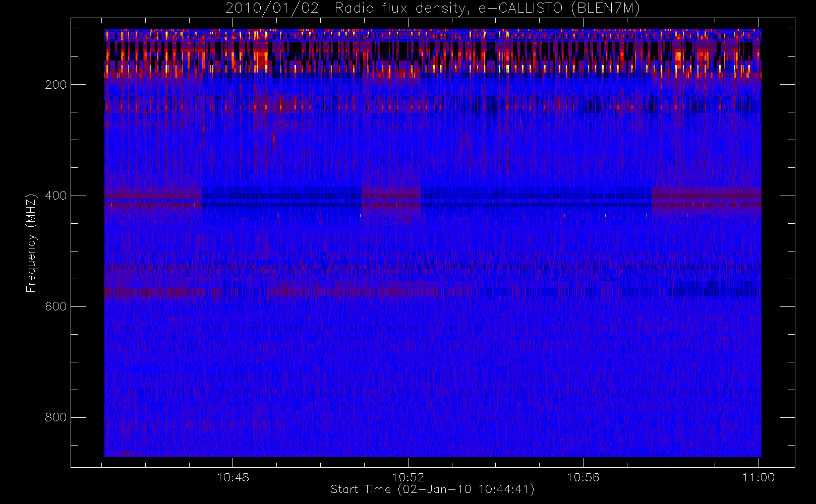Click the "400" frequency tick label
The width and height of the screenshot is (816, 504).
point(56,196)
